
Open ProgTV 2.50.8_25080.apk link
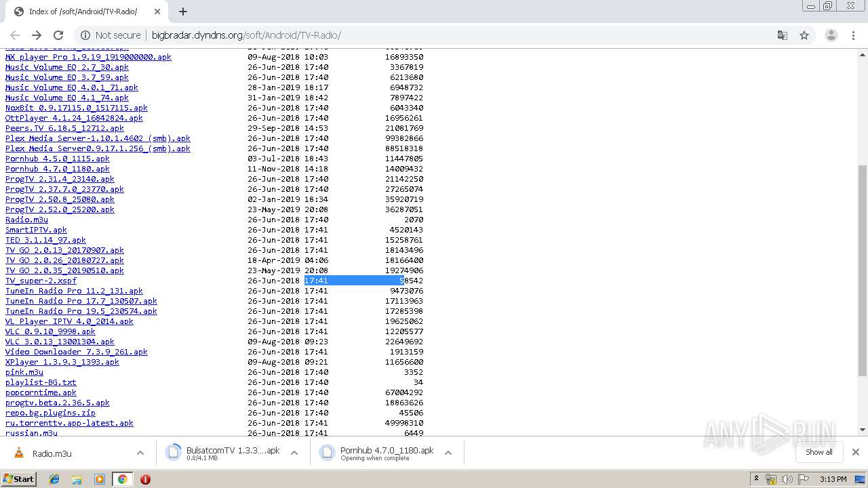pyautogui.click(x=60, y=199)
